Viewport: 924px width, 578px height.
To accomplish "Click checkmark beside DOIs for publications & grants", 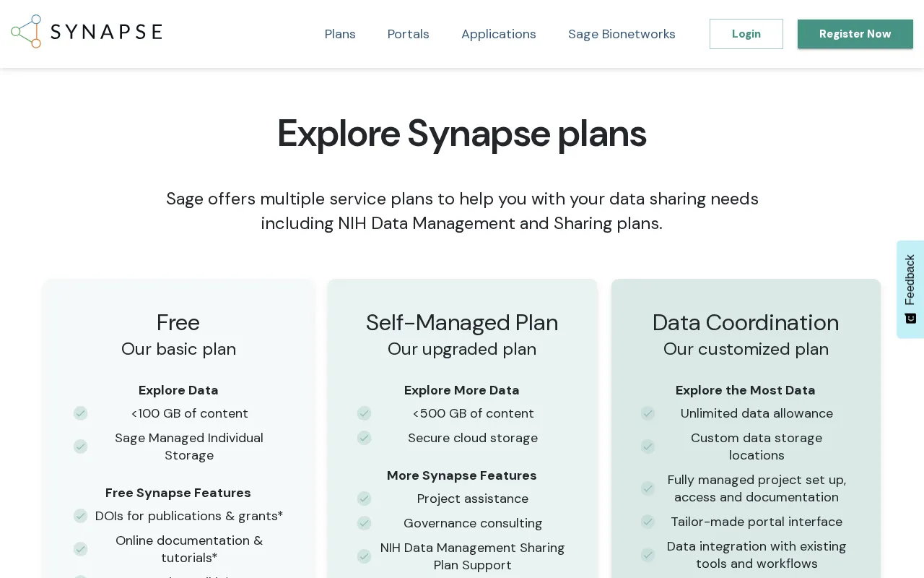I will point(80,516).
